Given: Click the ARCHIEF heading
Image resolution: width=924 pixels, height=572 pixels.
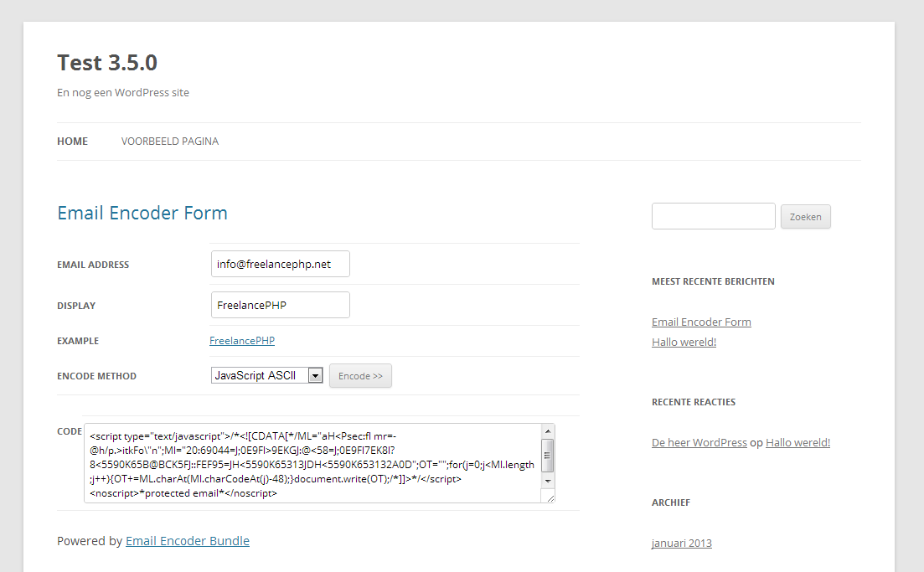Looking at the screenshot, I should coord(671,502).
